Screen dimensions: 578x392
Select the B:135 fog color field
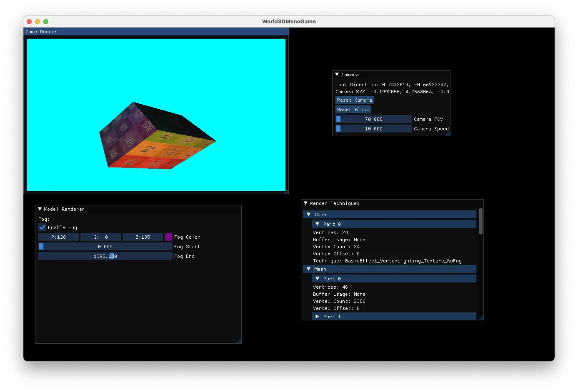pyautogui.click(x=143, y=237)
